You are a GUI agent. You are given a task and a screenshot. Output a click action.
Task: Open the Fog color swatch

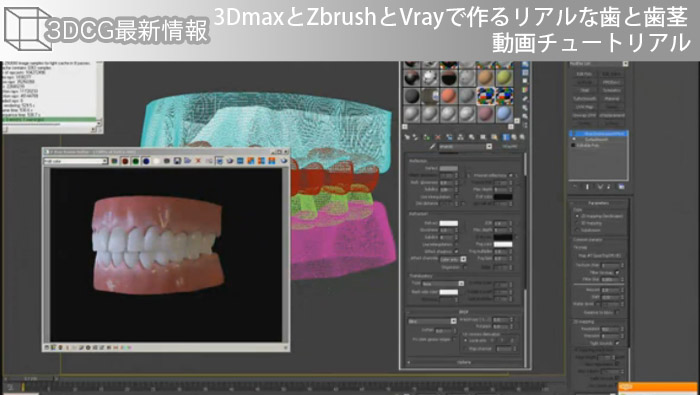pos(503,244)
